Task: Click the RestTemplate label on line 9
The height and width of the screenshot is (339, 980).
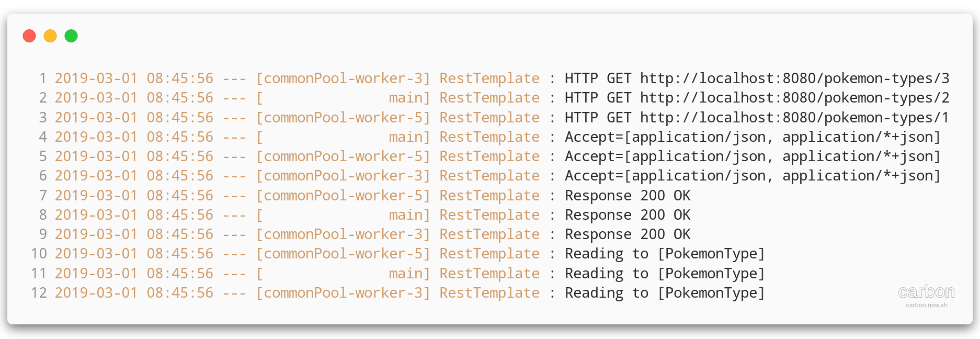Action: coord(489,234)
